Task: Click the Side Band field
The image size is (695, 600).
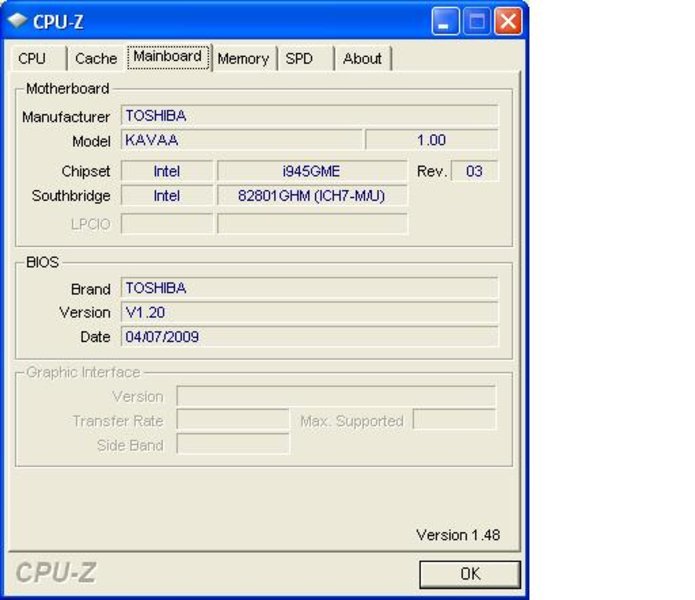Action: click(233, 444)
